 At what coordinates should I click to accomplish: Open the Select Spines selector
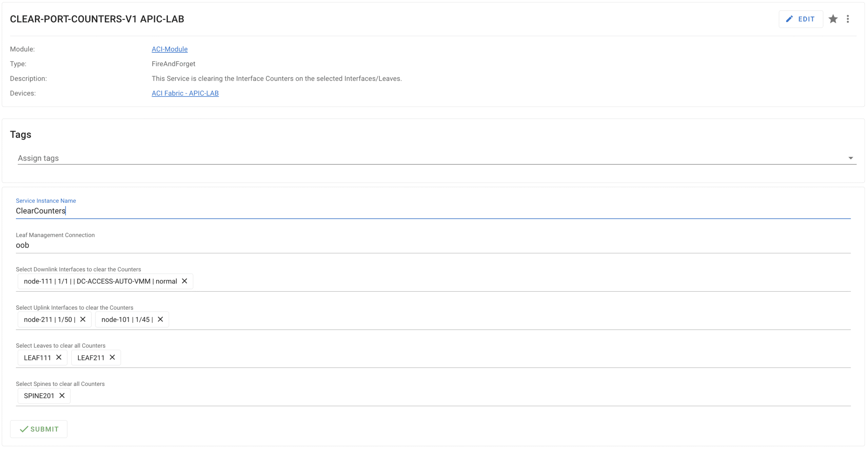tap(475, 396)
